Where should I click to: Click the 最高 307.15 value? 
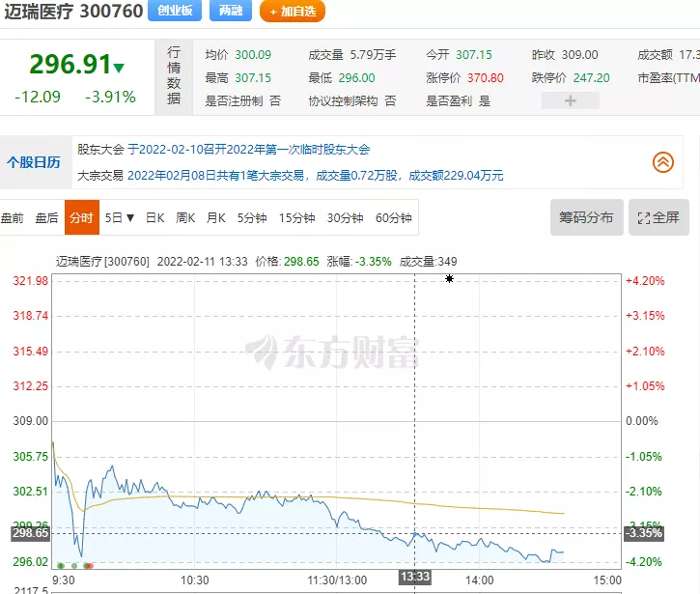pos(253,78)
